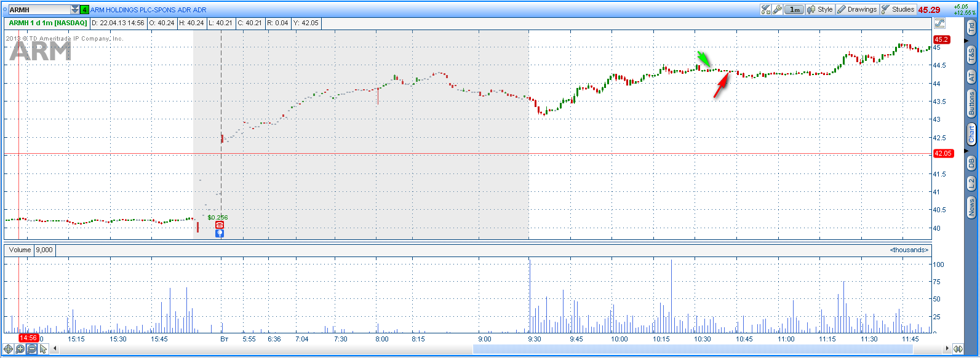The width and height of the screenshot is (980, 358).
Task: Click the volume value 9,000 field
Action: click(x=44, y=250)
